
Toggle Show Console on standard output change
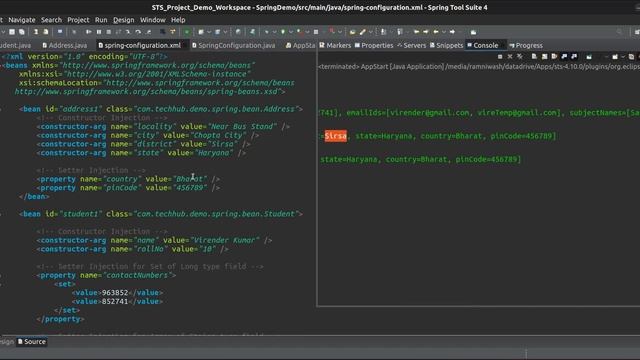[564, 57]
